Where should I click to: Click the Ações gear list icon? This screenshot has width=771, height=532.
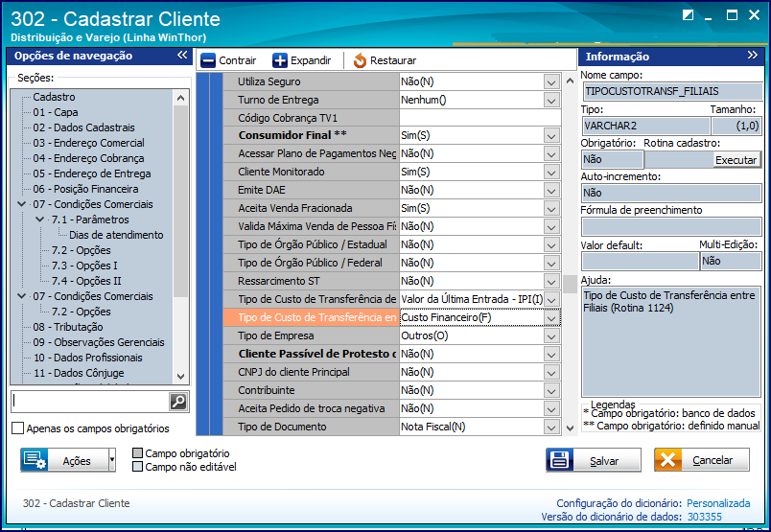(x=35, y=460)
